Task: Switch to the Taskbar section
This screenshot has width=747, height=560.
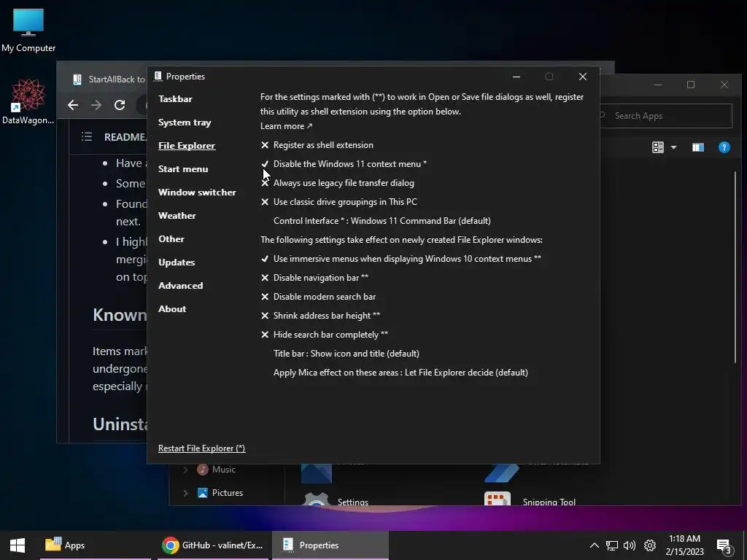Action: [175, 99]
